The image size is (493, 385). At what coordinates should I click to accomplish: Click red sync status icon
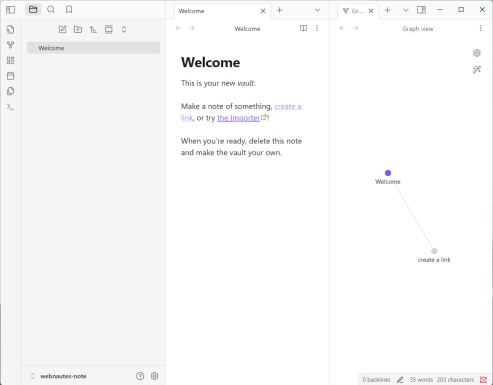tap(483, 380)
